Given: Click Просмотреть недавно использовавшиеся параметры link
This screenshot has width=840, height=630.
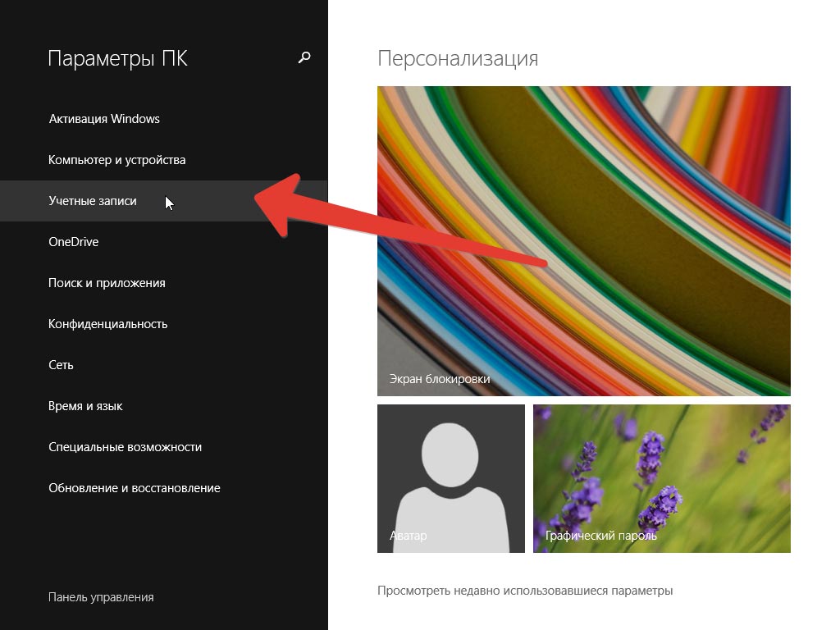Looking at the screenshot, I should pos(525,591).
